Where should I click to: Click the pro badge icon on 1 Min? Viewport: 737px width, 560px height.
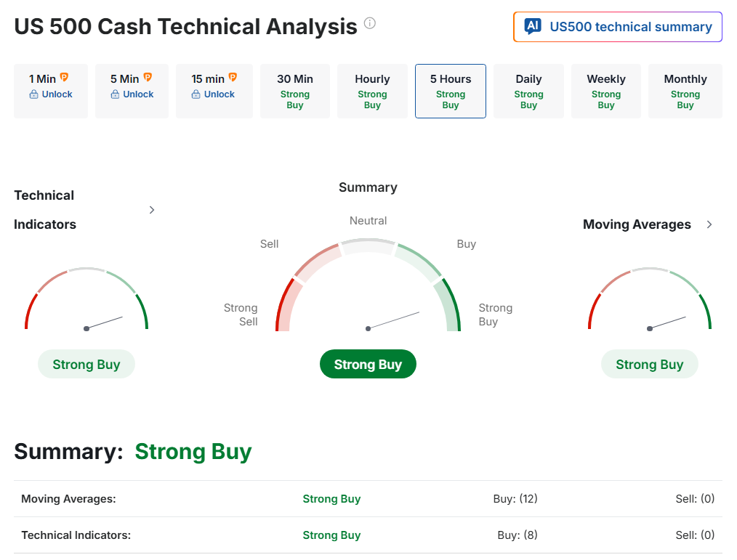tap(64, 77)
